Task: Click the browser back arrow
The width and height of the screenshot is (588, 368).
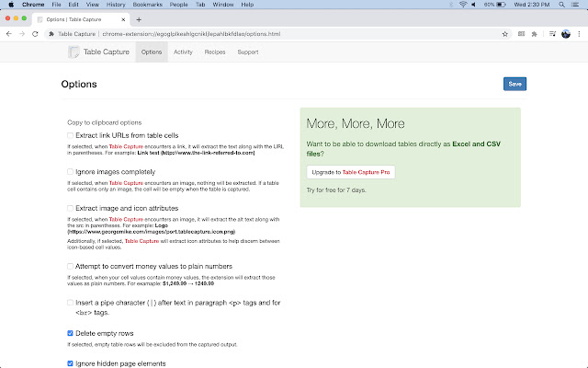Action: (x=10, y=34)
